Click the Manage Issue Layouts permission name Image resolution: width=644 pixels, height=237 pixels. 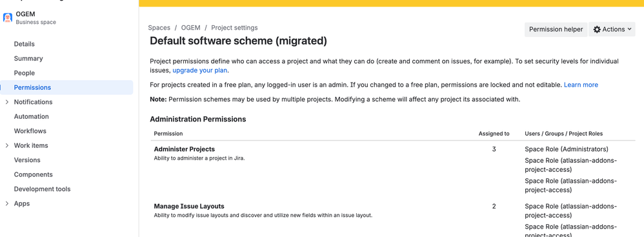(189, 206)
